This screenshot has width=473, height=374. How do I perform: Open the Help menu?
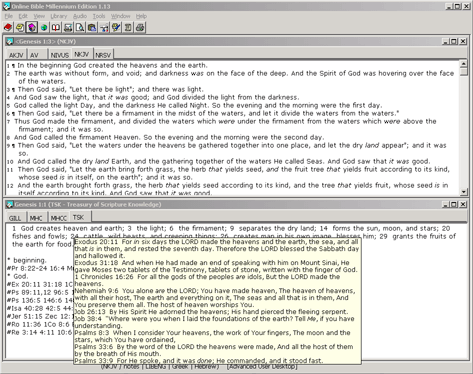coord(141,16)
